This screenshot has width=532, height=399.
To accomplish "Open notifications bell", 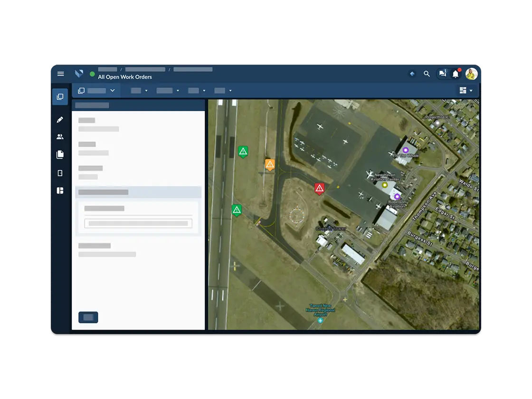I will coord(456,74).
